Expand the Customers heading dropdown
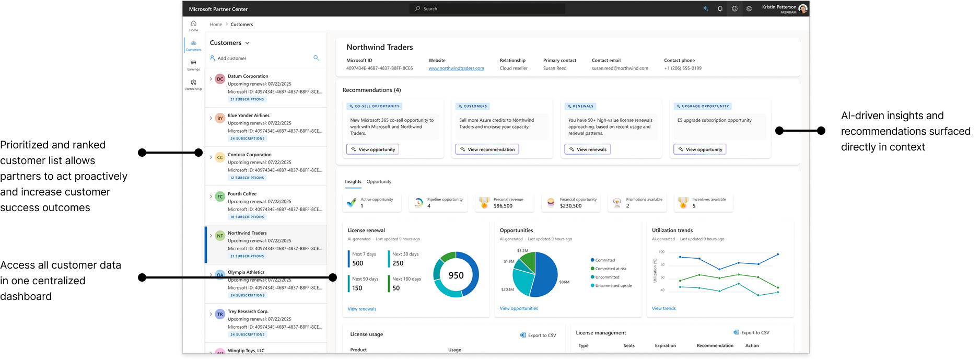The image size is (980, 359). click(248, 43)
